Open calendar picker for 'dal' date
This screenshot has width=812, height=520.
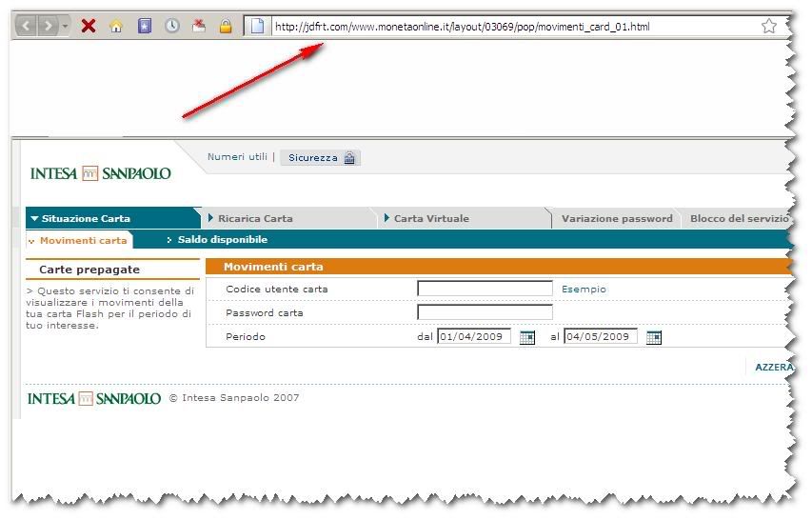(527, 337)
